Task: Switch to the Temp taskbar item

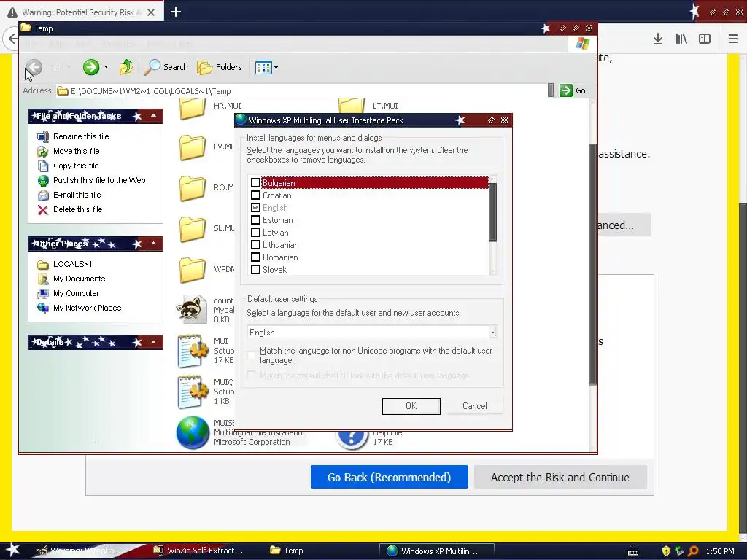Action: click(287, 551)
